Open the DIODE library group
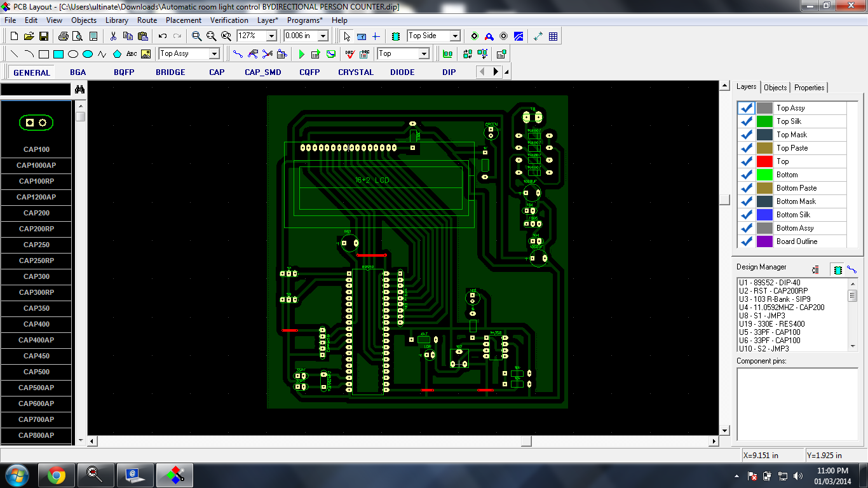The height and width of the screenshot is (488, 868). click(x=402, y=72)
